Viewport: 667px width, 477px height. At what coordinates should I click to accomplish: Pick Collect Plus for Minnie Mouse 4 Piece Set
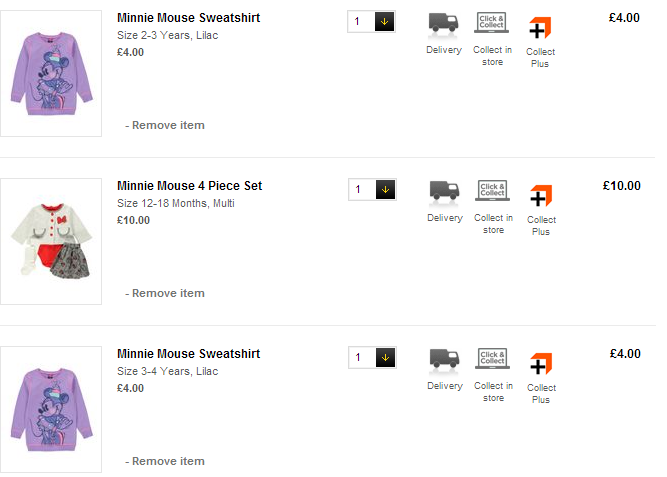coord(540,196)
